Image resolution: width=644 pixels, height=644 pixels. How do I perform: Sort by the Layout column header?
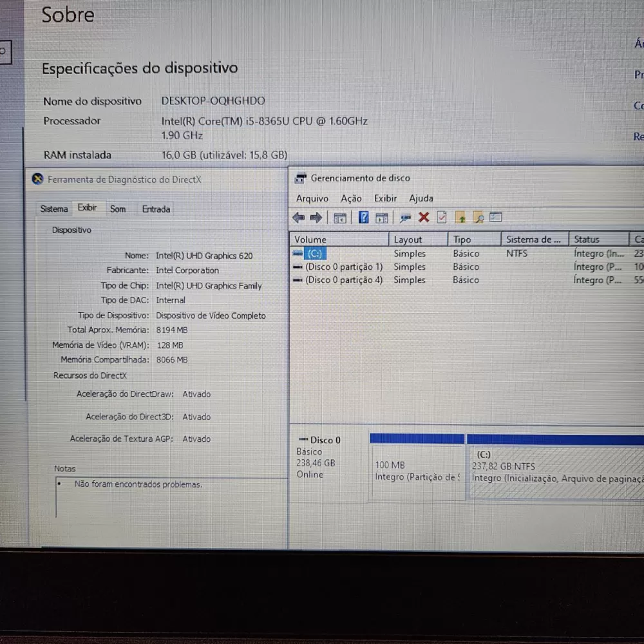point(418,239)
